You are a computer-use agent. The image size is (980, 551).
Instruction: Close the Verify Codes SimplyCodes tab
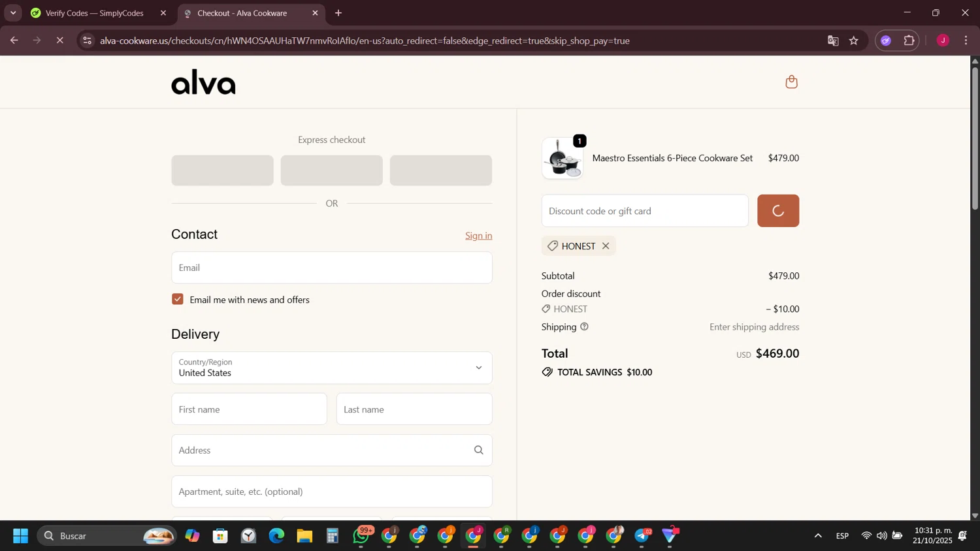click(163, 13)
